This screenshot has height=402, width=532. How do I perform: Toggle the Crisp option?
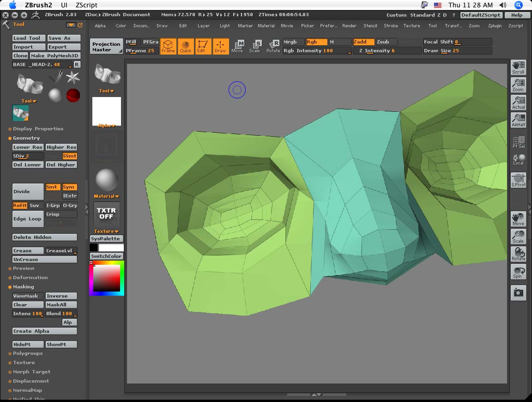61,214
